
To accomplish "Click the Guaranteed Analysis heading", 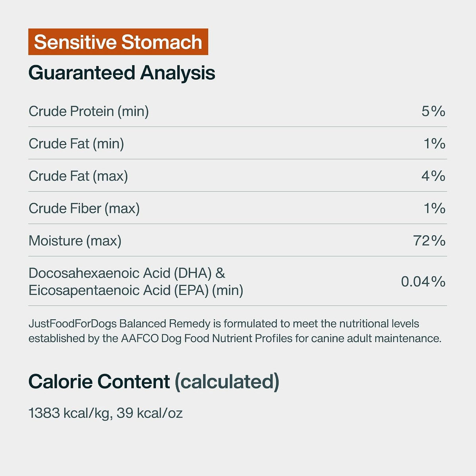I will click(122, 73).
